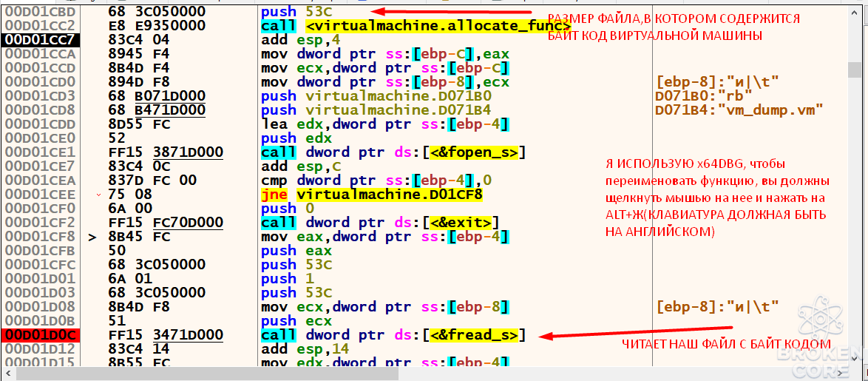Select address 00D01CC2 row
Screen dimensions: 868x381
coord(41,26)
